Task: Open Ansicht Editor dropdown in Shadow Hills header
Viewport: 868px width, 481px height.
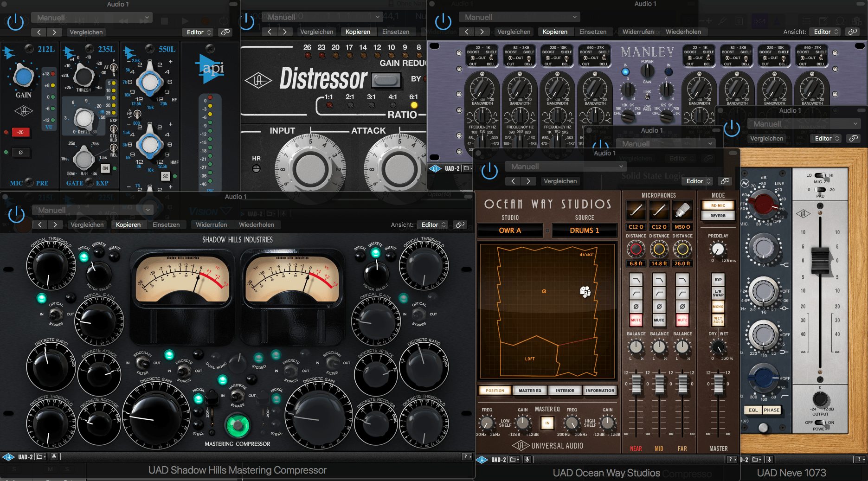Action: [433, 224]
